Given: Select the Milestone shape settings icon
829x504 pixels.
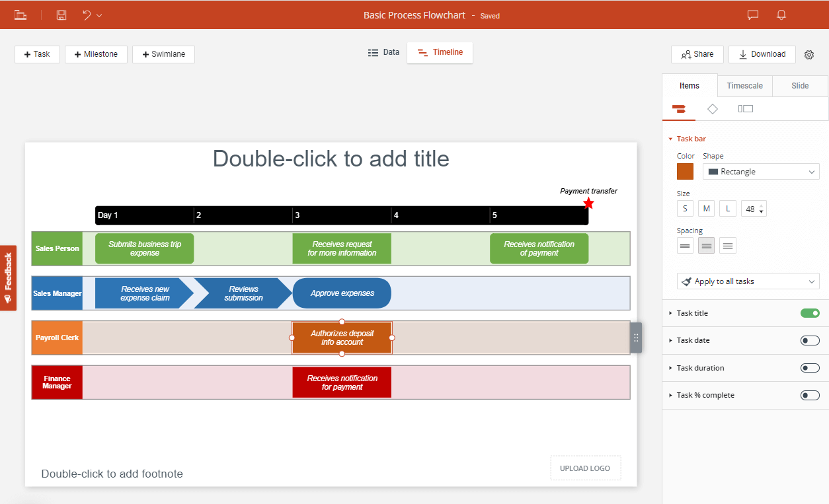Looking at the screenshot, I should [712, 109].
